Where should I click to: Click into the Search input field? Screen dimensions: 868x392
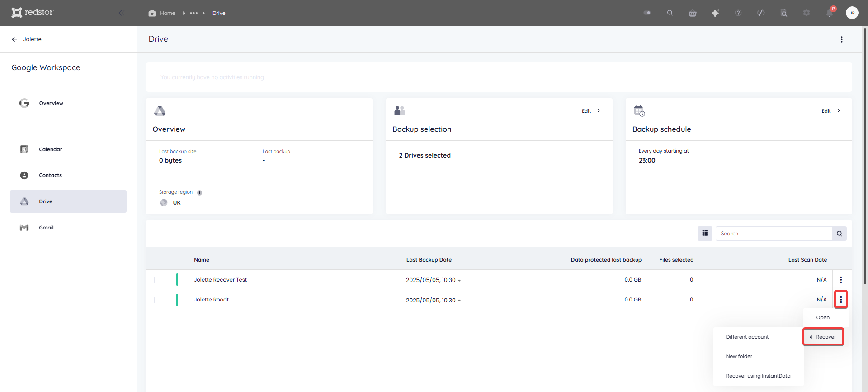(774, 234)
